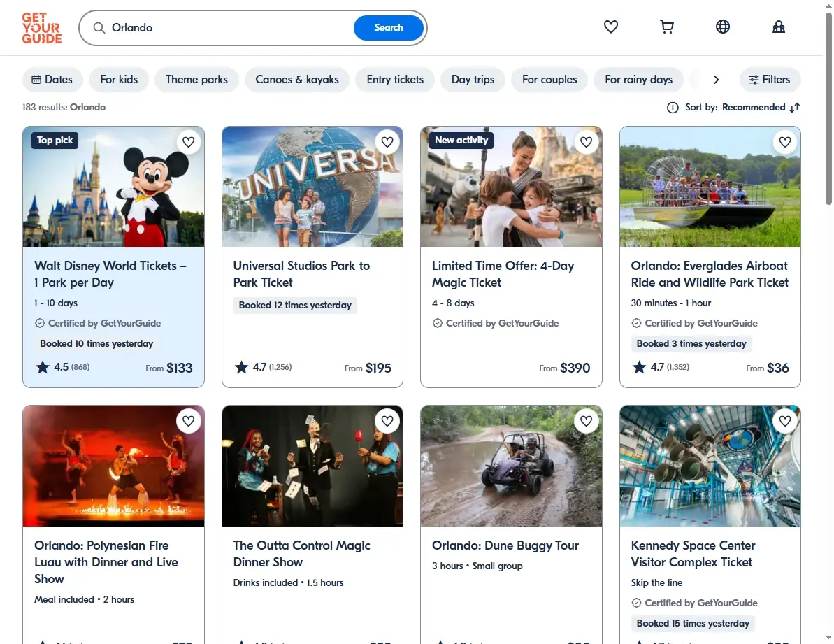Click the star rating on Universal Studios card
Screen dimensions: 834x644
(264, 367)
